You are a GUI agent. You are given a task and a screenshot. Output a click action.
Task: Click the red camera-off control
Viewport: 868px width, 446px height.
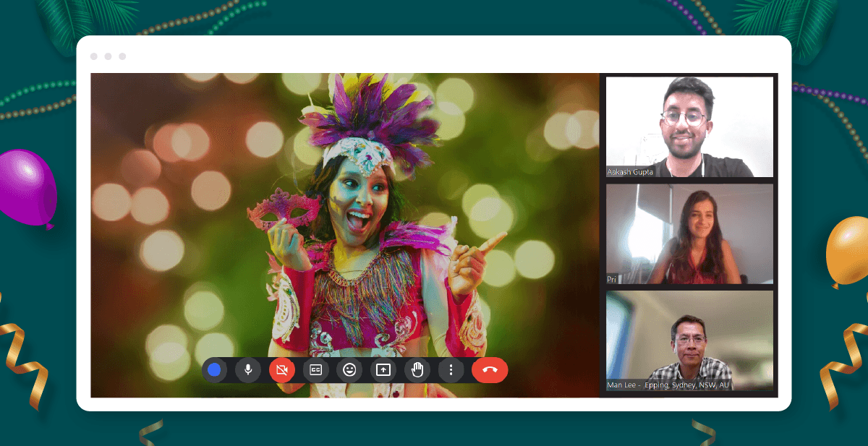(281, 370)
